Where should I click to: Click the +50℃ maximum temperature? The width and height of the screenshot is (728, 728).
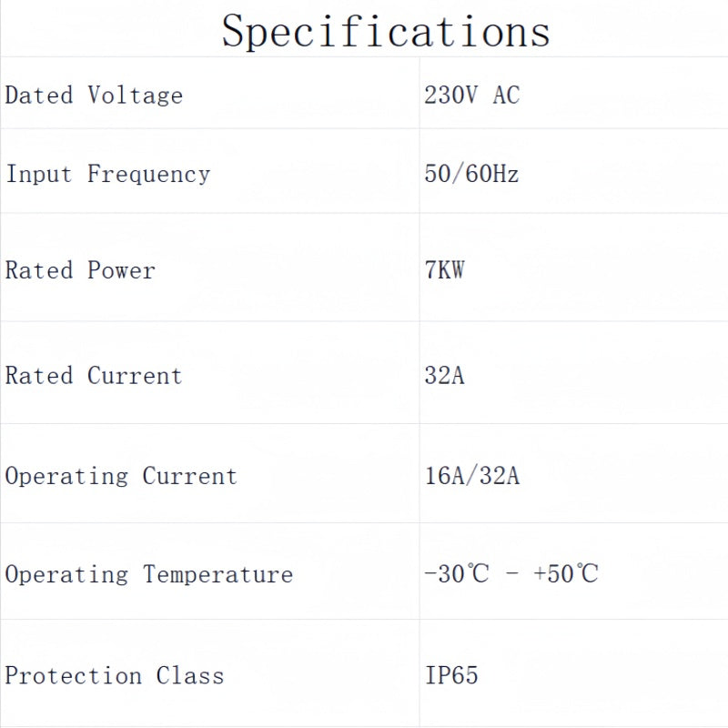tap(566, 573)
